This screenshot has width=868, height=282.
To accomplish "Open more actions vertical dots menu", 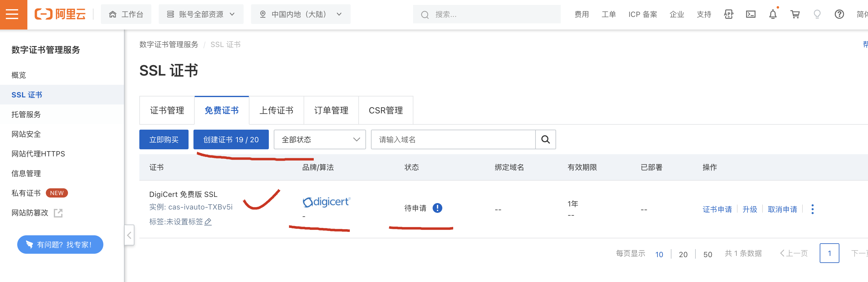I will tap(812, 209).
